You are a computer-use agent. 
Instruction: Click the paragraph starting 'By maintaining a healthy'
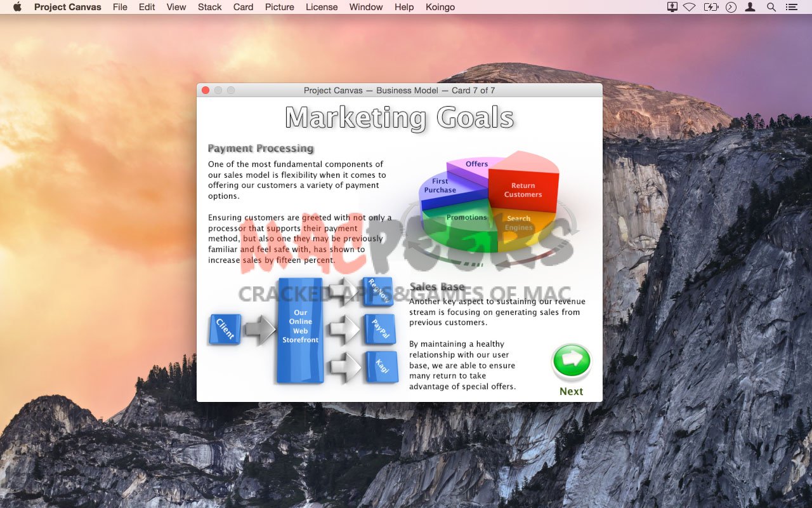(x=462, y=365)
